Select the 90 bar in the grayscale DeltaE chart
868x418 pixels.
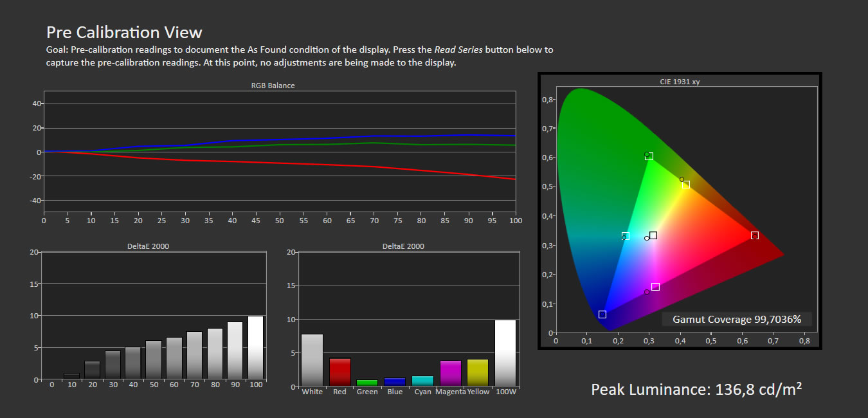235,350
